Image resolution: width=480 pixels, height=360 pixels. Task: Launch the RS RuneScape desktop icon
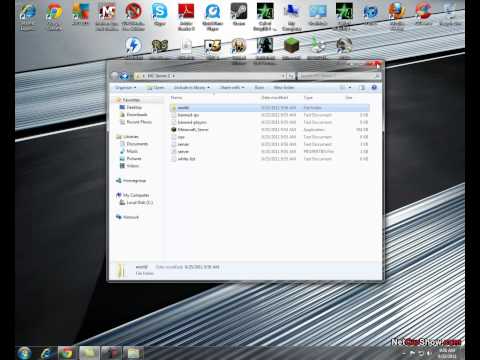(160, 48)
